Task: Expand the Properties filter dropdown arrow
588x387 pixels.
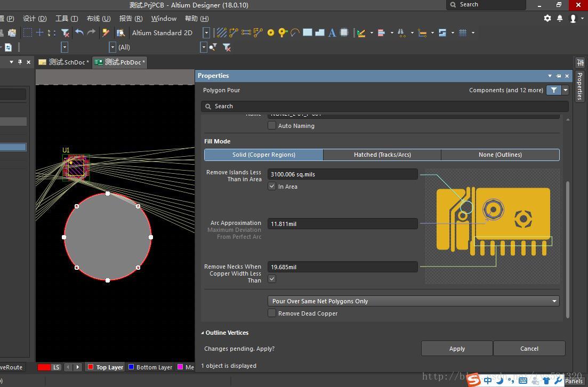Action: click(x=565, y=90)
